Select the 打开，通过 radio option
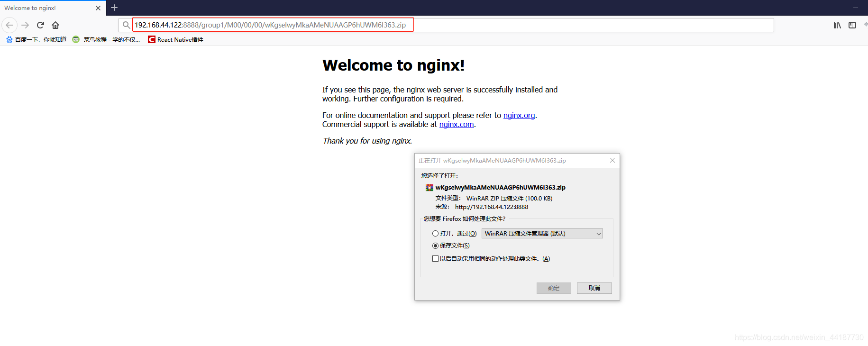This screenshot has width=868, height=346. [435, 234]
